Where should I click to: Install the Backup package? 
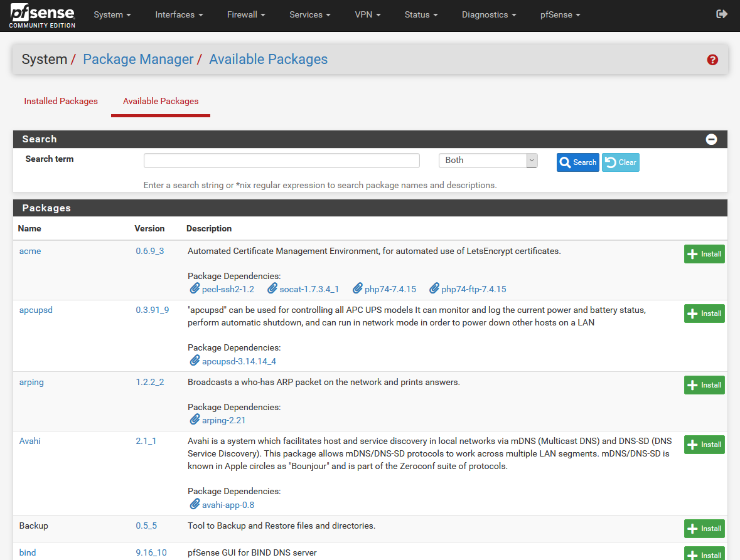[x=704, y=529]
